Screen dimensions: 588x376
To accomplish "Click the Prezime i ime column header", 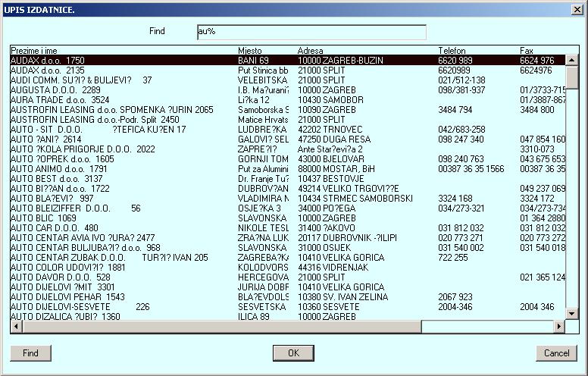I will [x=34, y=51].
